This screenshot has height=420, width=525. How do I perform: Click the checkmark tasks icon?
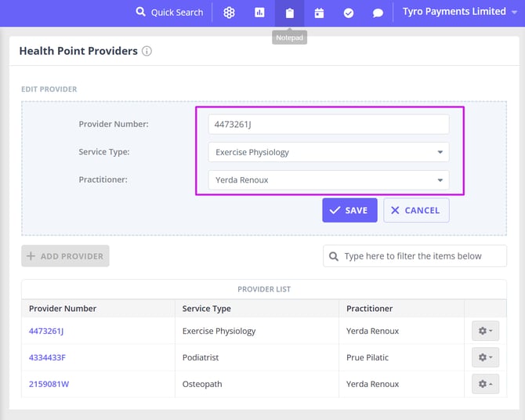pyautogui.click(x=349, y=13)
